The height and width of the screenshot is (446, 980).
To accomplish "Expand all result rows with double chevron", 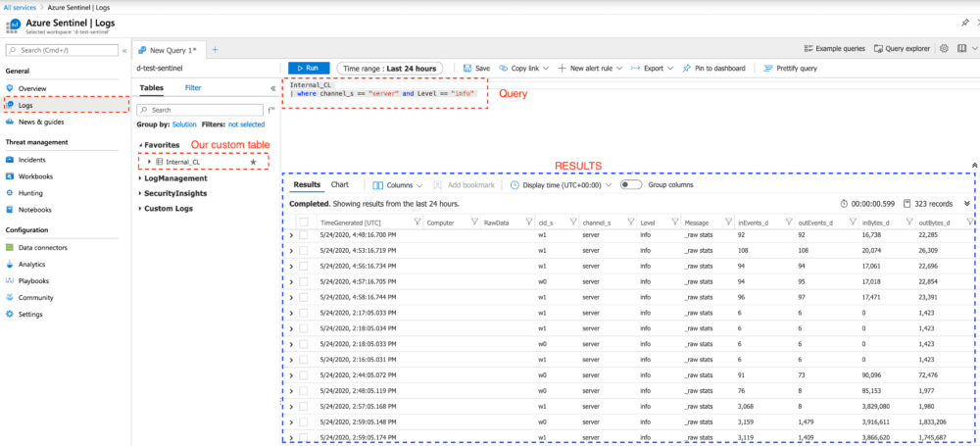I will (967, 203).
